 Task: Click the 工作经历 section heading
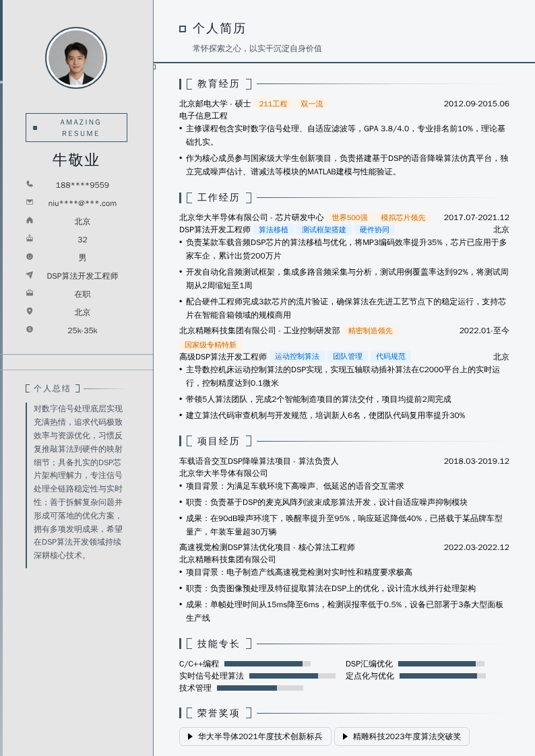[x=218, y=198]
